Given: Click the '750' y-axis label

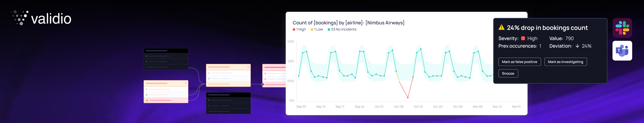Looking at the screenshot, I should pyautogui.click(x=291, y=101).
